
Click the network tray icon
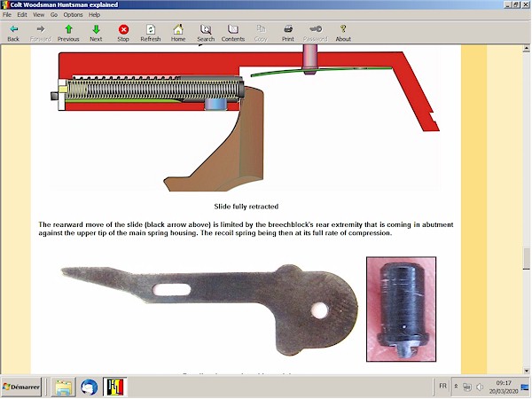[x=467, y=387]
